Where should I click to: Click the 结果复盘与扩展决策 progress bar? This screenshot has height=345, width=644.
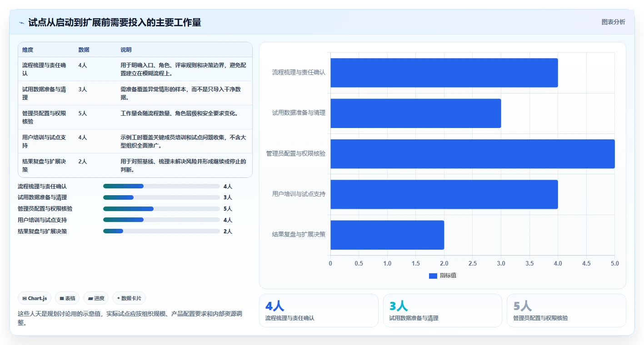click(x=161, y=231)
